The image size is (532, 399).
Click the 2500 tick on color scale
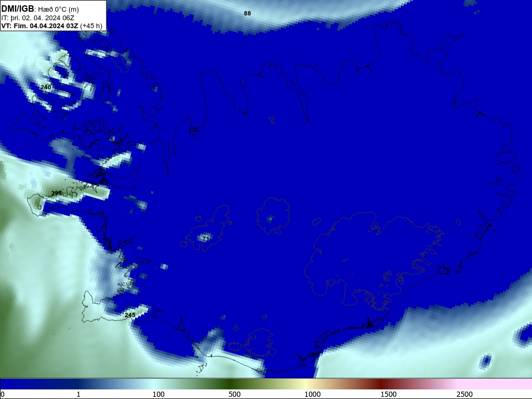pyautogui.click(x=464, y=394)
